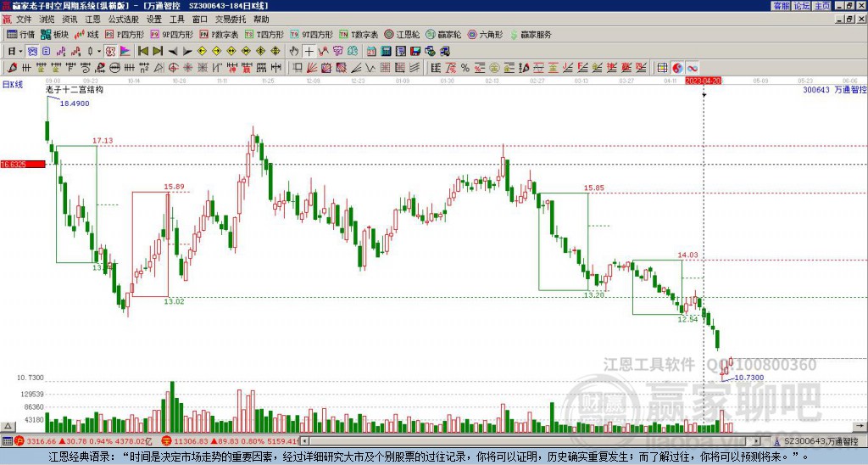Screen dimensions: 868x465
Task: Toggle the crosshair cursor tool
Action: (x=309, y=52)
